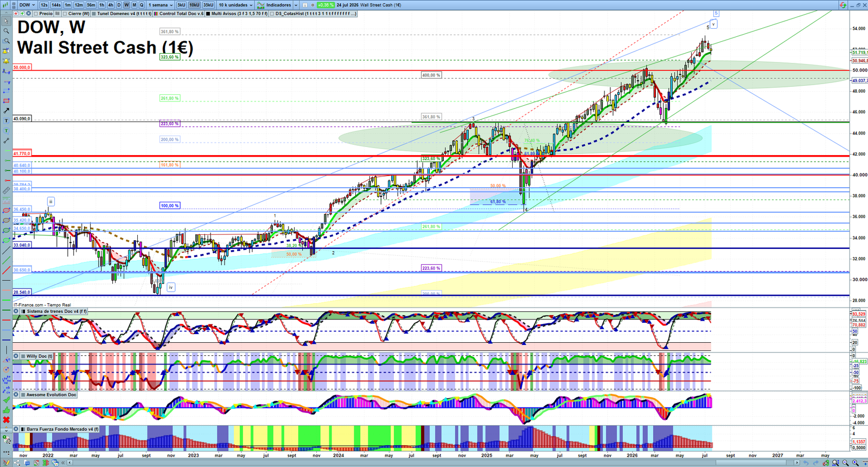Toggle the Precio checkbox

point(36,14)
